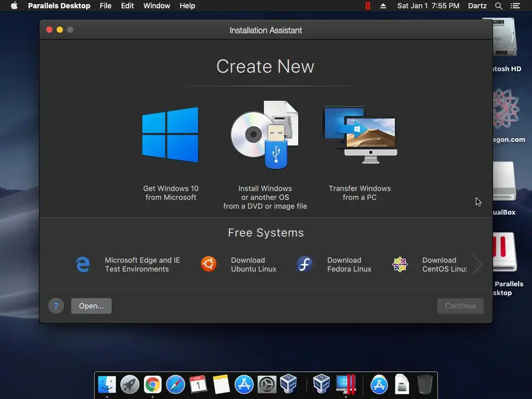Open Notification Center list icon
Image resolution: width=532 pixels, height=399 pixels.
[515, 6]
